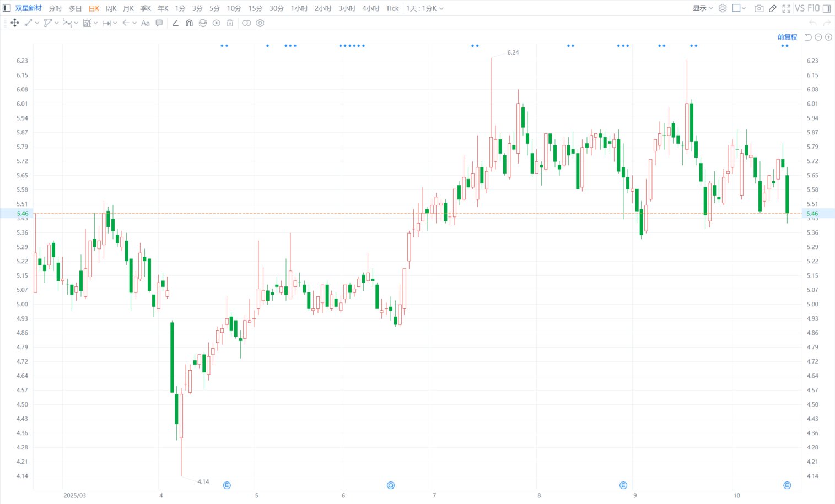This screenshot has width=835, height=504.
Task: Click the 双星新材 stock name
Action: [29, 8]
